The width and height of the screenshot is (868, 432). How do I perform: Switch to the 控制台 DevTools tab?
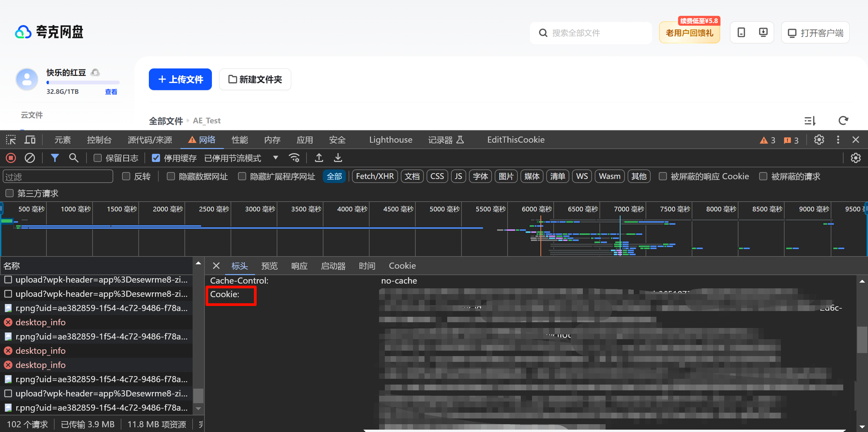[x=99, y=140]
